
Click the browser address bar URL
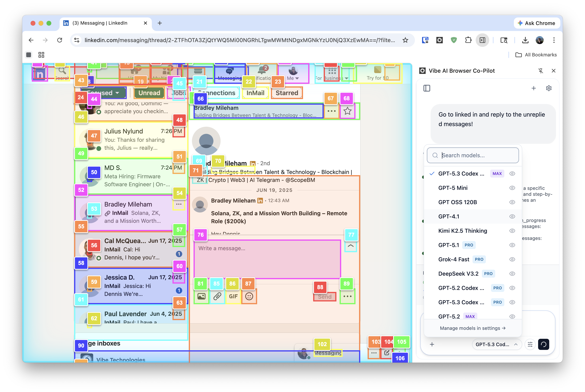pyautogui.click(x=240, y=40)
